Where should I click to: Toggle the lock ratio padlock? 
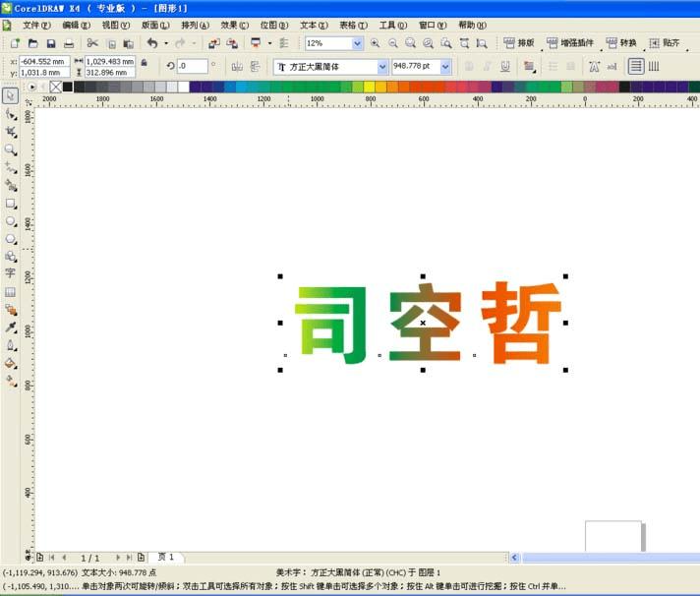(x=144, y=63)
